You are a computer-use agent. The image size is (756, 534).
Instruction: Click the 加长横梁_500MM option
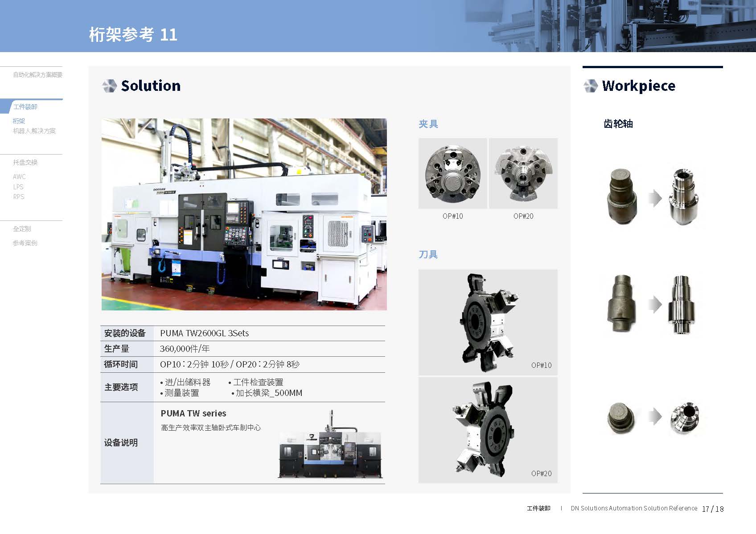267,393
